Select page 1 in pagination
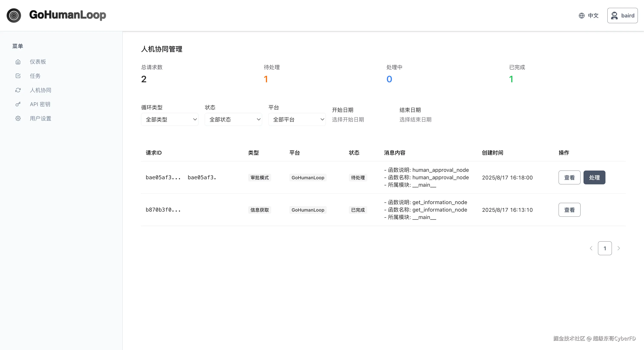 [x=605, y=248]
